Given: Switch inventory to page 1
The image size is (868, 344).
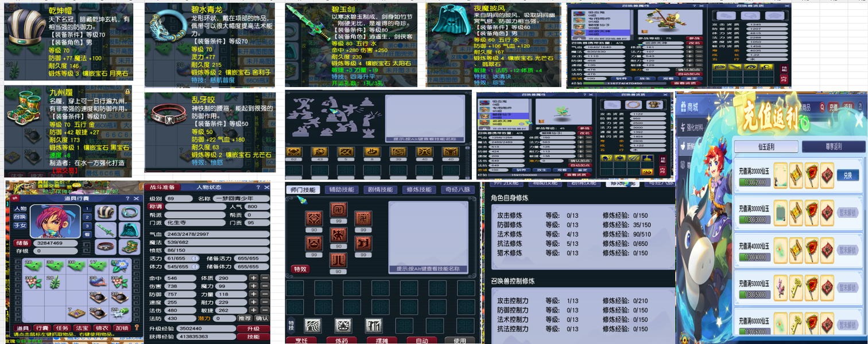Looking at the screenshot, I should (87, 209).
